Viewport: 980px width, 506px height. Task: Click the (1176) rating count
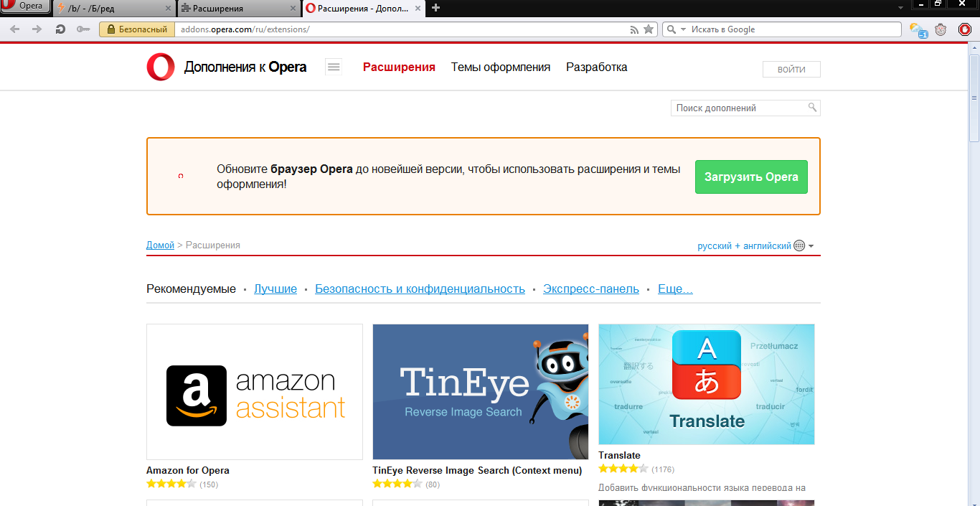coord(663,469)
